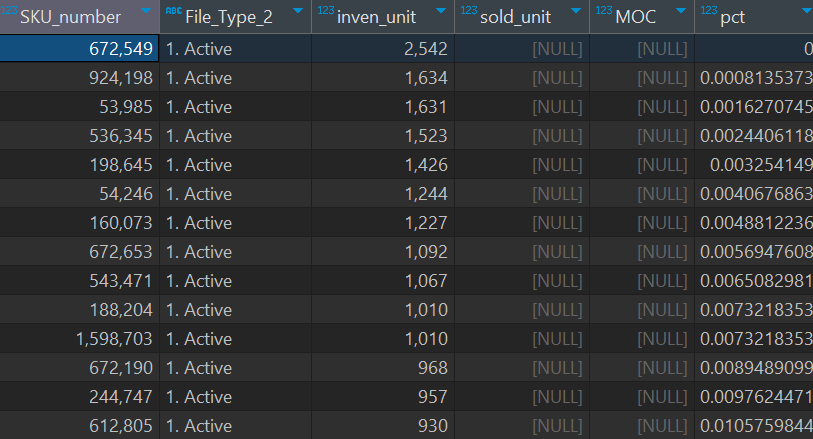Open the inven_unit column dropdown arrow
This screenshot has width=813, height=439.
click(x=441, y=11)
